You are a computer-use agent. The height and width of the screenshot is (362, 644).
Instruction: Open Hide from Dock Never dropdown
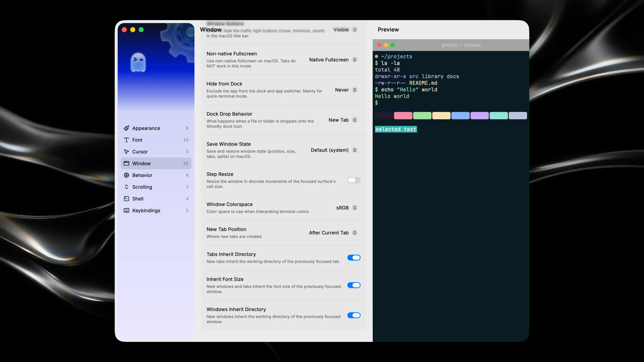click(346, 90)
